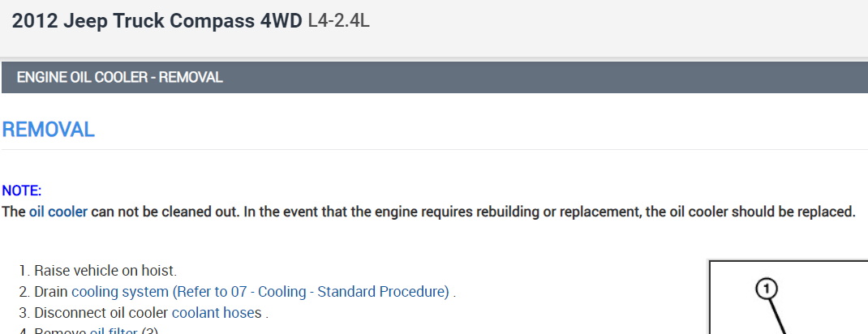The width and height of the screenshot is (868, 334).
Task: Click the 'L4-2.4L' engine label
Action: point(339,21)
